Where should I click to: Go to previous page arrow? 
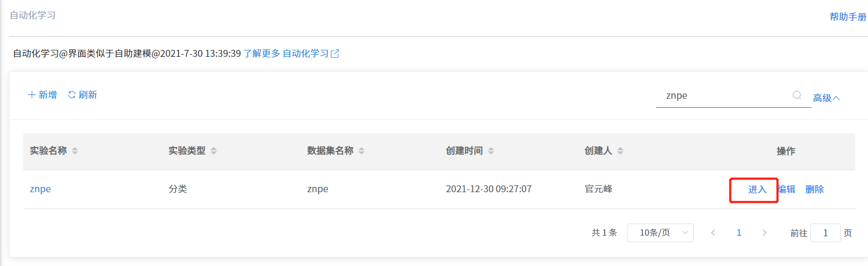pyautogui.click(x=713, y=233)
